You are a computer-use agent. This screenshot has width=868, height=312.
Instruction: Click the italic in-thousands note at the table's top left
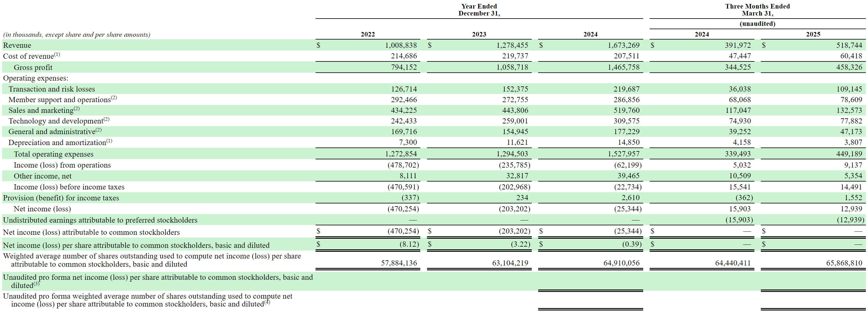point(77,35)
